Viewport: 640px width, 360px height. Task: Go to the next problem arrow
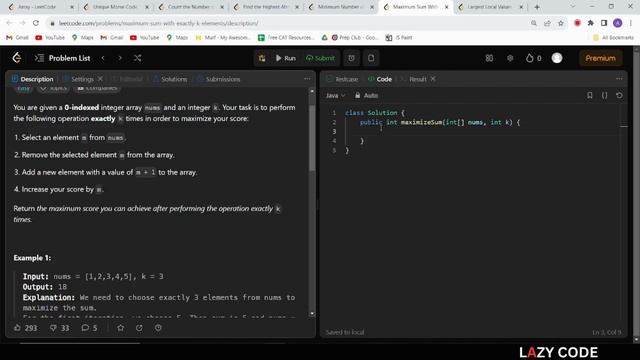tap(120, 58)
